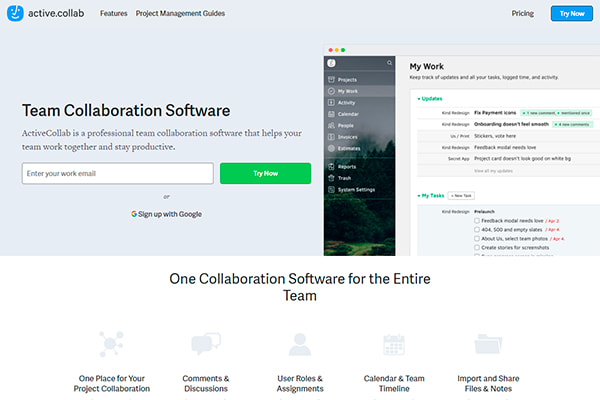
Task: Select Activity icon in the sidebar
Action: click(x=331, y=103)
